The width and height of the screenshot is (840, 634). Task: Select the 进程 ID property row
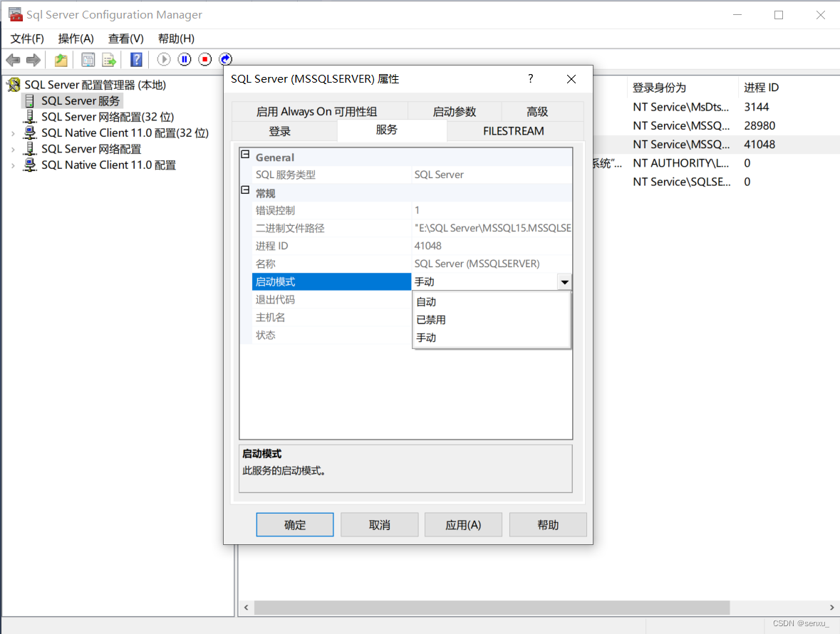click(x=411, y=246)
